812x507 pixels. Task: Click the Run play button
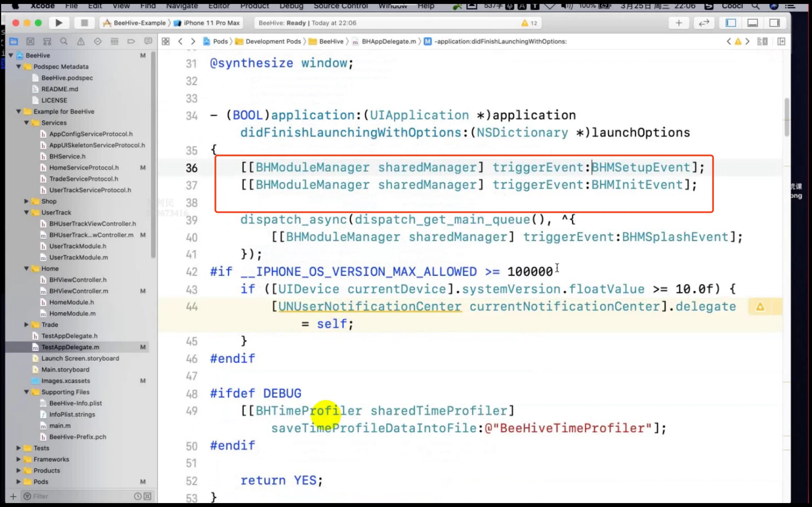(59, 23)
